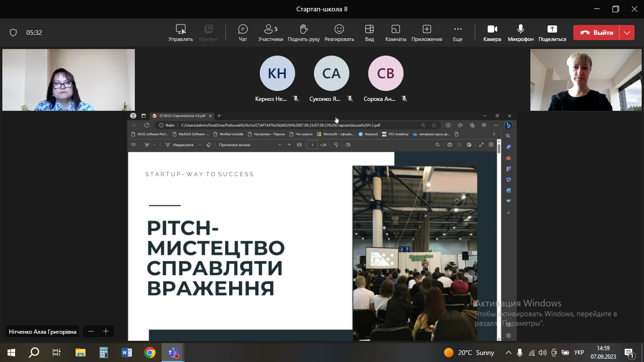Open the Reactions menu
This screenshot has height=362, width=644.
point(339,33)
